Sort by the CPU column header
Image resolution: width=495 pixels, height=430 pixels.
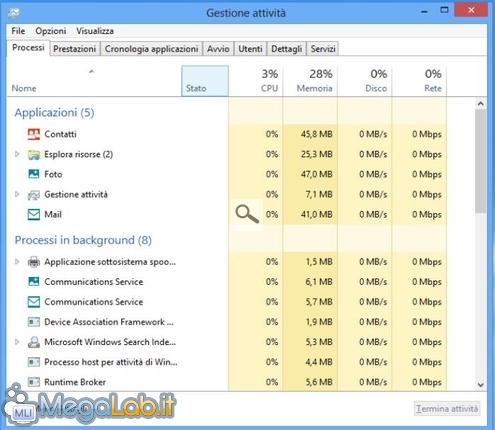[256, 81]
